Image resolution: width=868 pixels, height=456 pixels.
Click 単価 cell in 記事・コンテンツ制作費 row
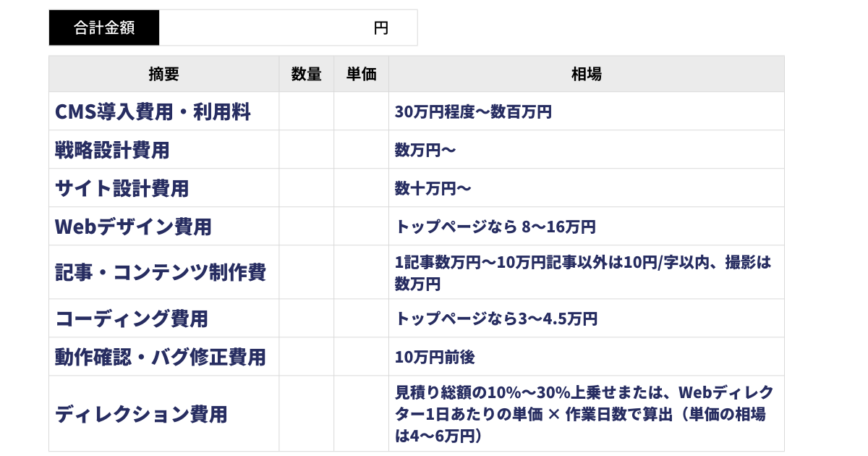(362, 272)
